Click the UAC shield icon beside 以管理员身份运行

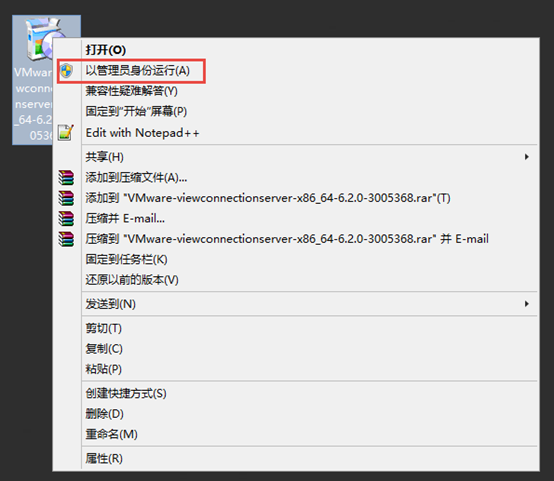pyautogui.click(x=66, y=71)
